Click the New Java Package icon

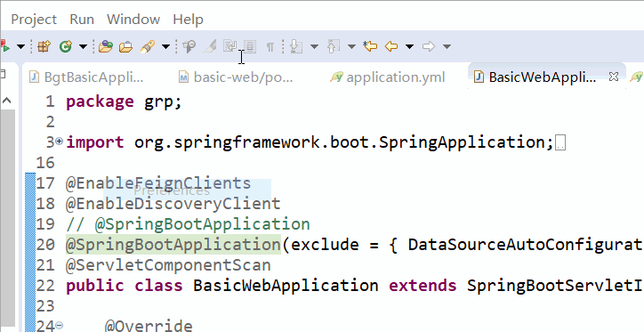click(x=44, y=46)
